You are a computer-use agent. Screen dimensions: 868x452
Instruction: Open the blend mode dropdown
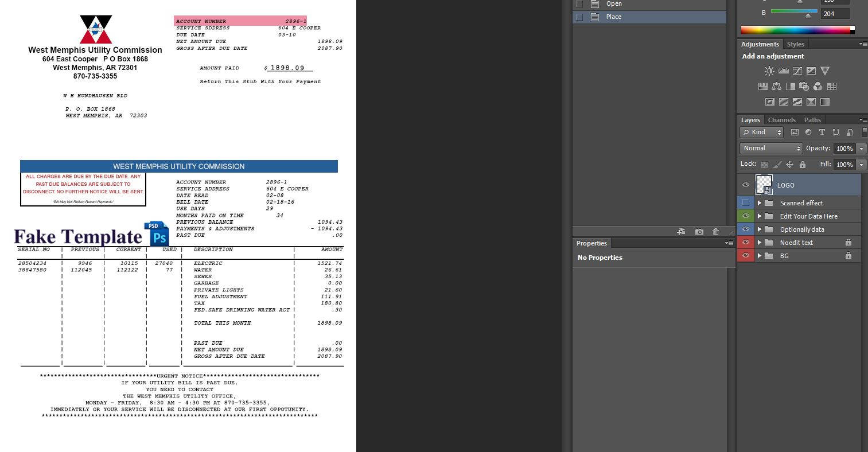click(x=770, y=148)
